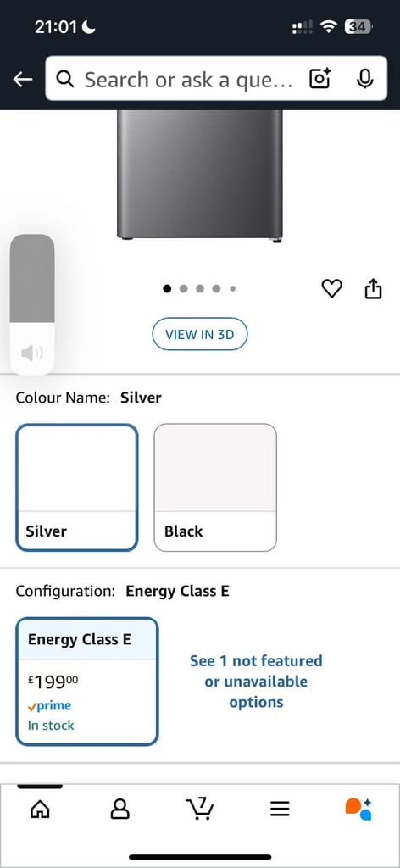Screen dimensions: 400x868
Task: Add the product to wish list with the heart icon
Action: 332,288
